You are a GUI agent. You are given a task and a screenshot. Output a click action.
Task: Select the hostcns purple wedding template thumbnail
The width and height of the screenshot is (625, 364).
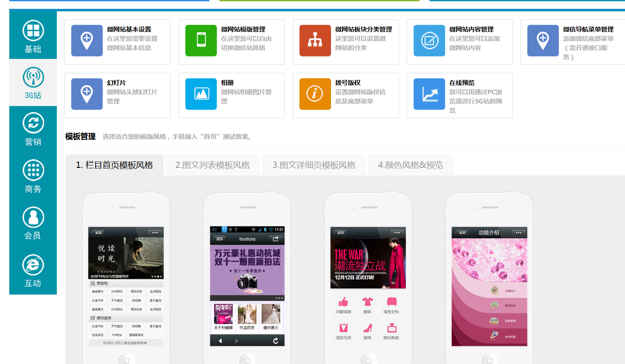(247, 286)
